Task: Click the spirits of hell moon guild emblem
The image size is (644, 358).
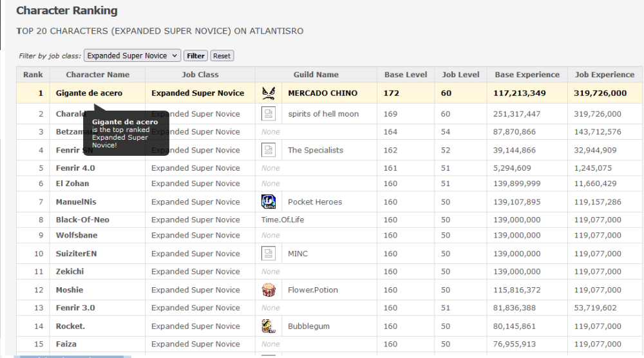Action: [x=268, y=114]
